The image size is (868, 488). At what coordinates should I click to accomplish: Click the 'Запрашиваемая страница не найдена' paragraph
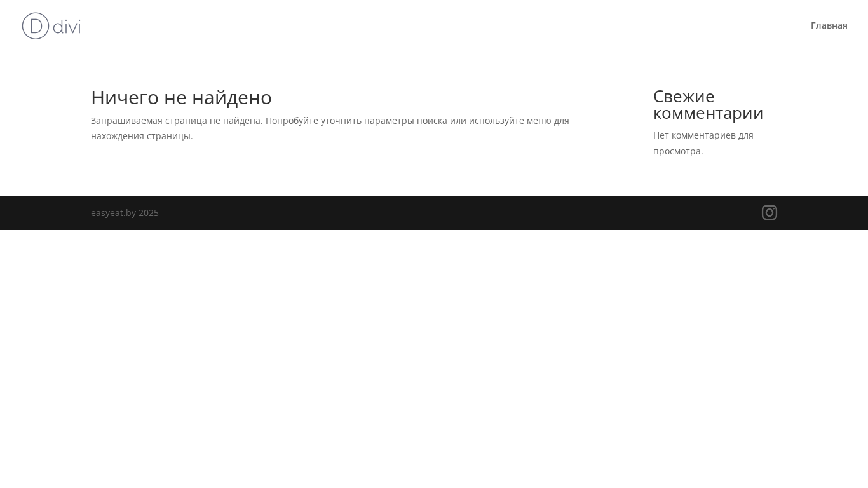[x=330, y=128]
